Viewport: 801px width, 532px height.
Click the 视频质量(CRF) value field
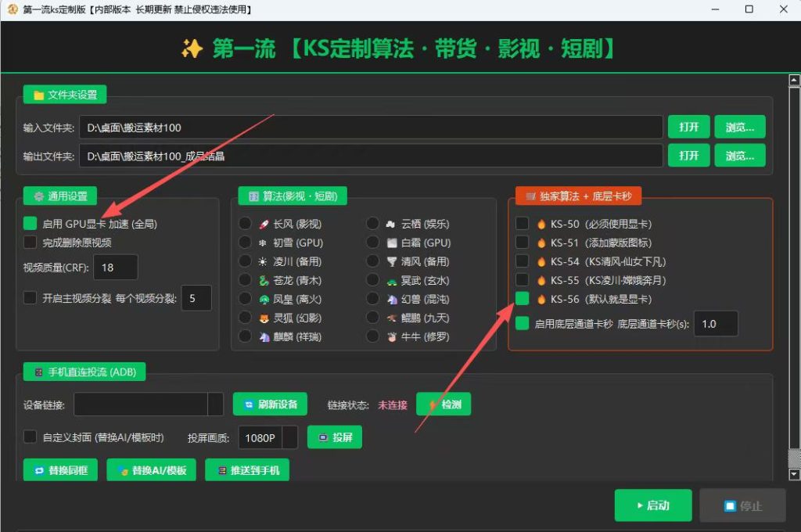[x=116, y=268]
